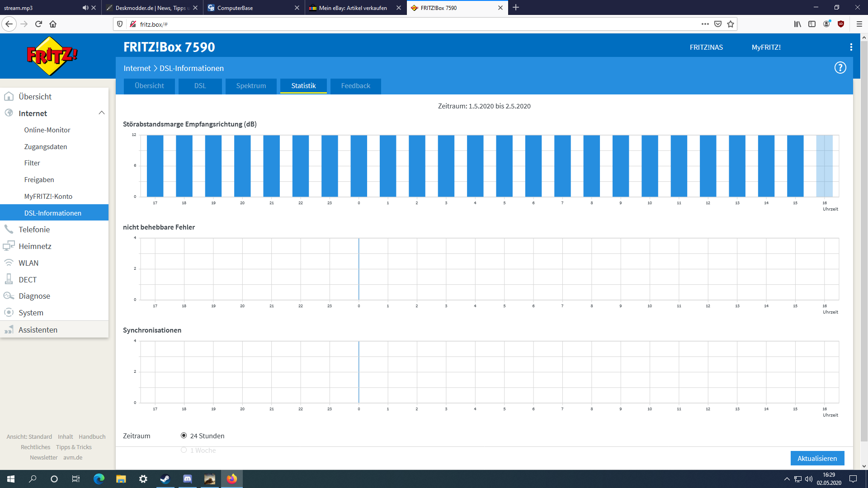Image resolution: width=868 pixels, height=488 pixels.
Task: Open uBlock Origin extension icon
Action: click(841, 24)
